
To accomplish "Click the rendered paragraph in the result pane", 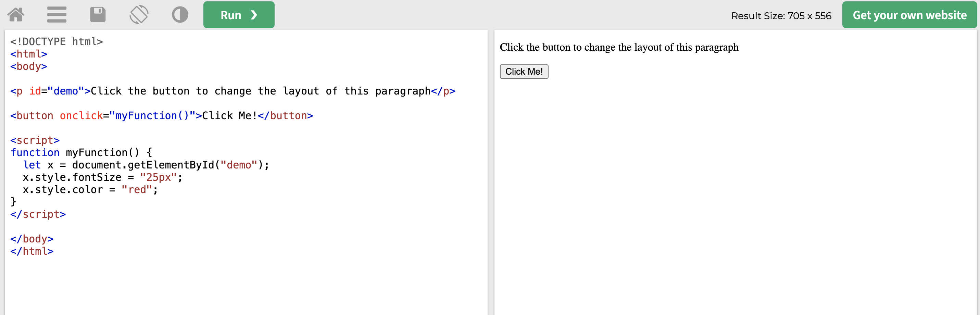I will [x=619, y=47].
